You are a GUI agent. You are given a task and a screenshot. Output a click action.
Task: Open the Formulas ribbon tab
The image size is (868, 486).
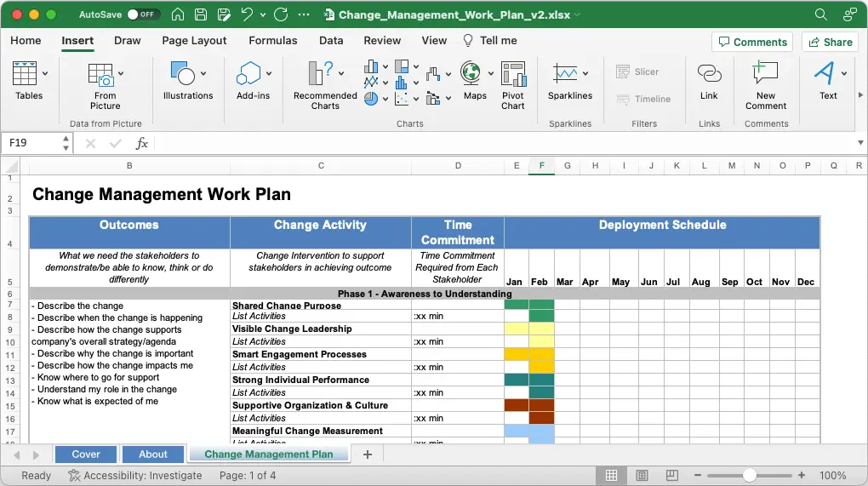pos(273,40)
